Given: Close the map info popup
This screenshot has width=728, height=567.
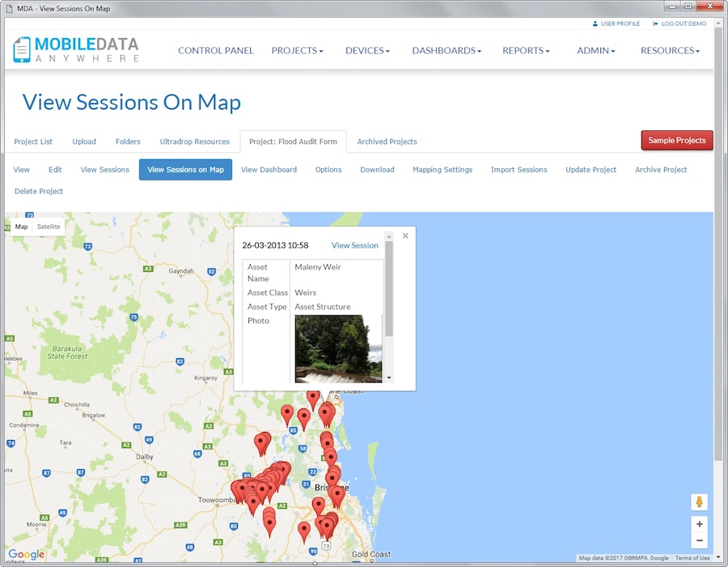Looking at the screenshot, I should tap(405, 235).
